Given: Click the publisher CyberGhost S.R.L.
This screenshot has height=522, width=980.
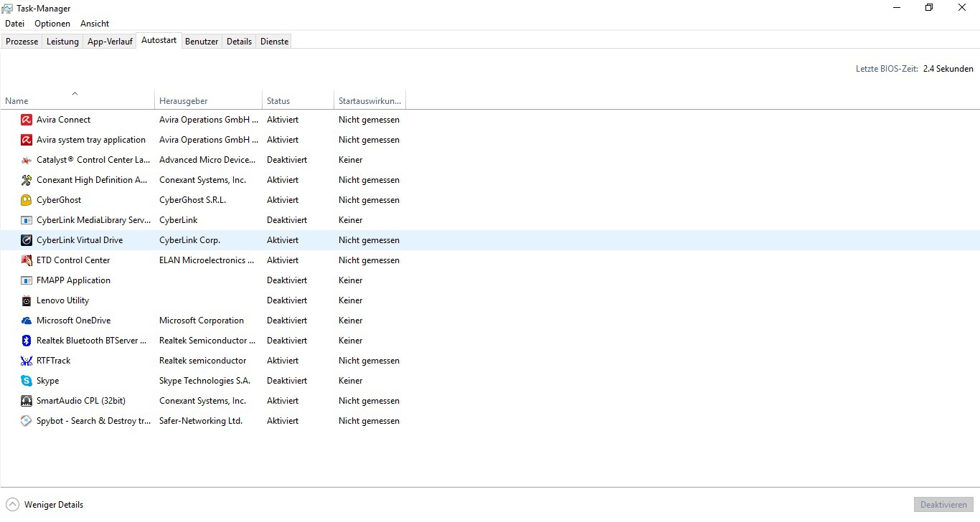Looking at the screenshot, I should tap(192, 200).
